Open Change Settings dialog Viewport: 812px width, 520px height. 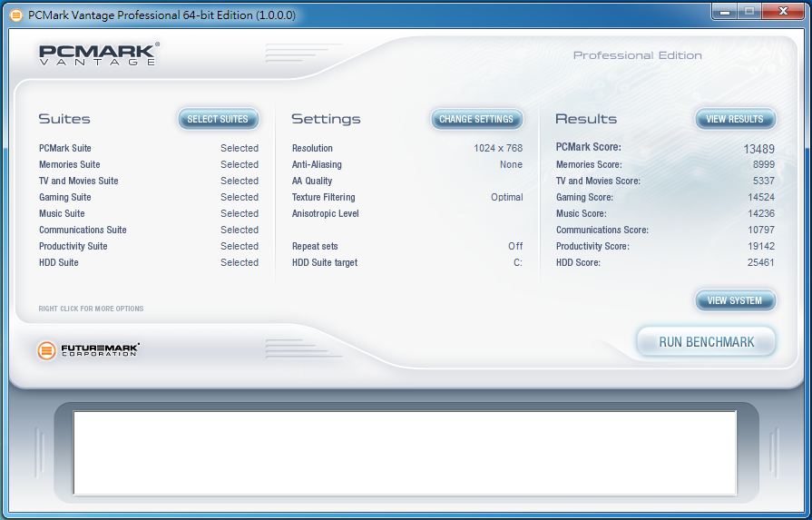pyautogui.click(x=476, y=119)
